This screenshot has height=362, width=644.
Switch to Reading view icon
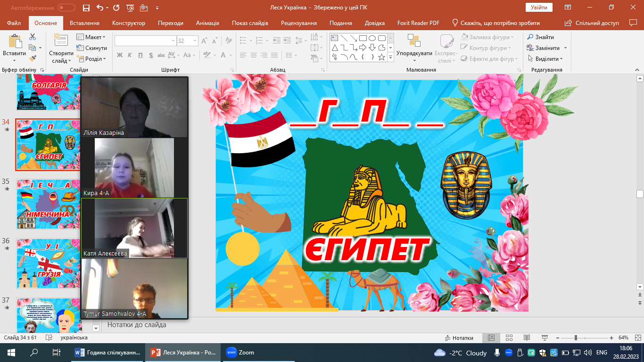pyautogui.click(x=526, y=338)
